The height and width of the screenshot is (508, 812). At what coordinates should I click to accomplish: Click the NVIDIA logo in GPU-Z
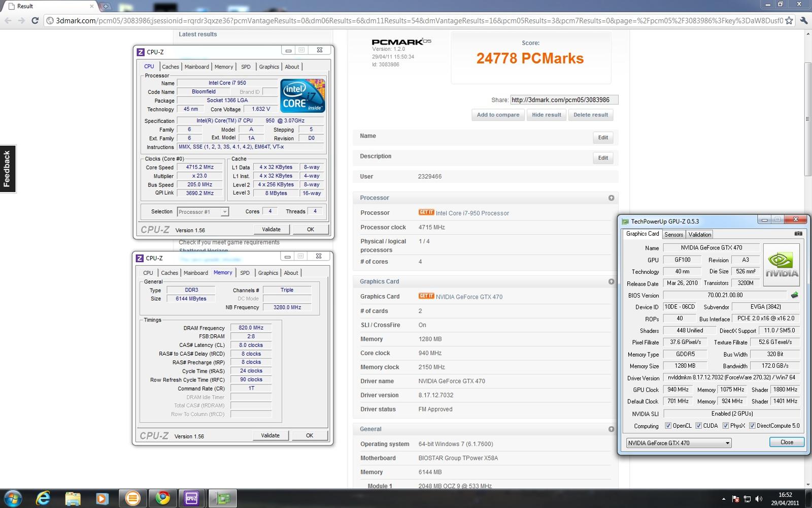point(782,264)
